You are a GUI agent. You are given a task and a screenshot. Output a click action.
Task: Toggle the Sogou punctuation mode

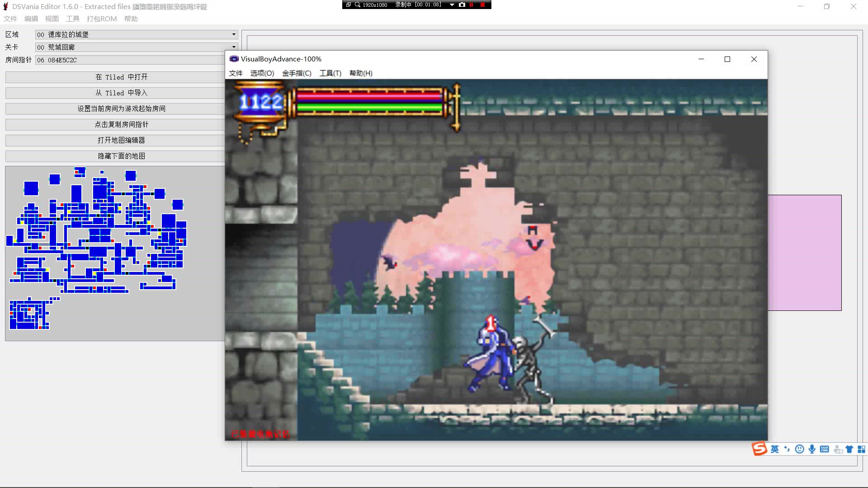(x=787, y=449)
